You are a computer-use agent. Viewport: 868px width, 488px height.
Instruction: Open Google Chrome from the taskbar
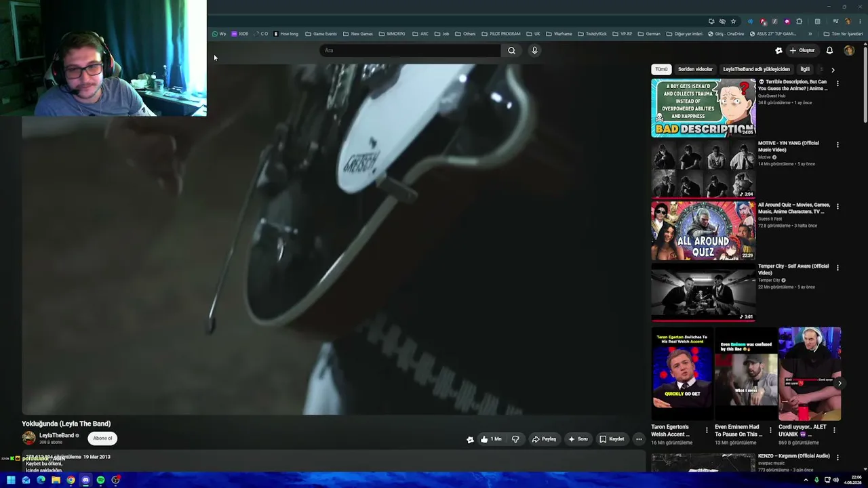pyautogui.click(x=71, y=480)
